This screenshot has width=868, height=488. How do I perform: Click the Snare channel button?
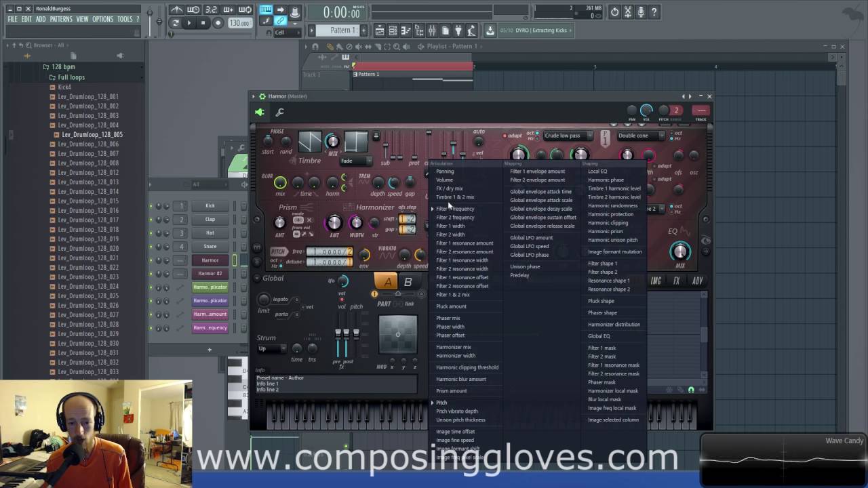tap(210, 246)
